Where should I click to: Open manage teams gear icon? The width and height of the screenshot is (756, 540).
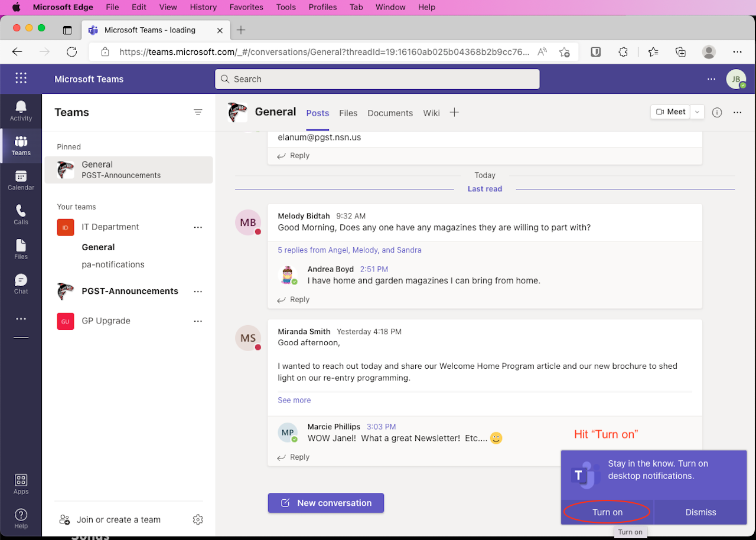[198, 519]
